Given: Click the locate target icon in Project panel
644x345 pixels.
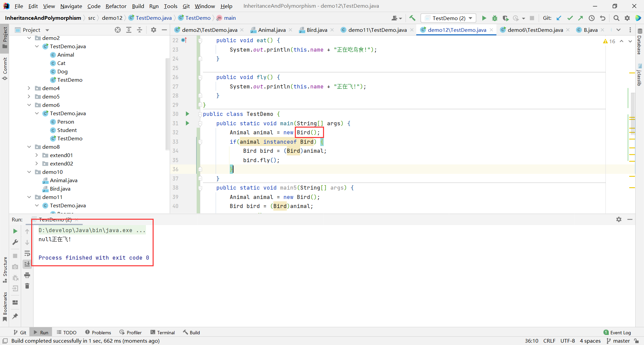Looking at the screenshot, I should [118, 30].
